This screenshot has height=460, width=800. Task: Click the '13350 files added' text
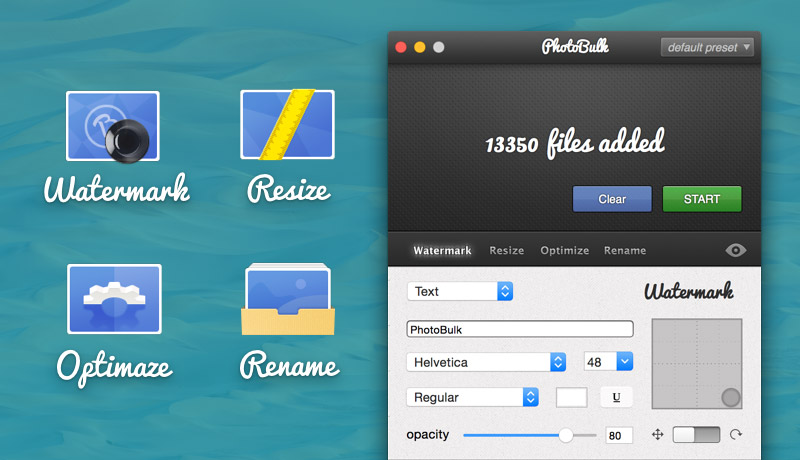click(x=574, y=143)
